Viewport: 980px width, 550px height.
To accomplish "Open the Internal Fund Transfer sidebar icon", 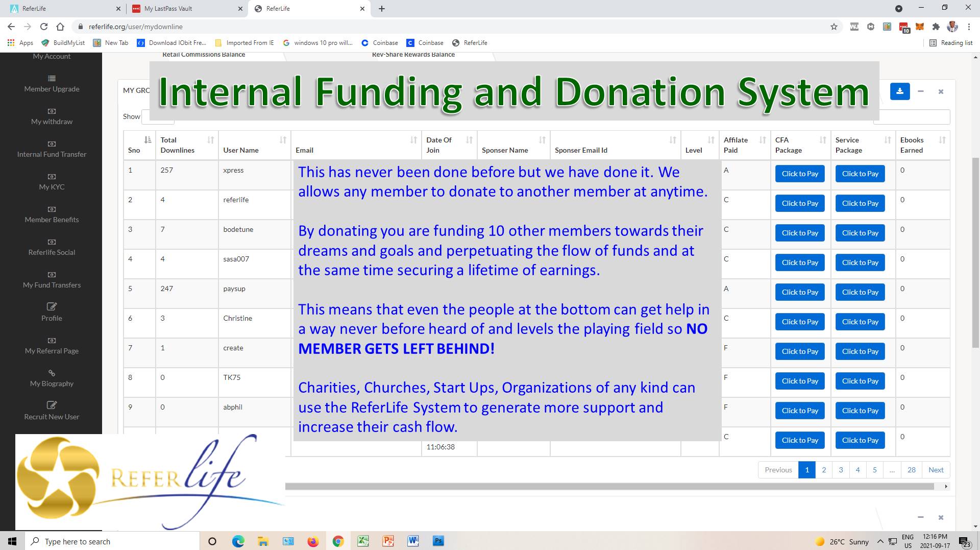I will point(52,144).
